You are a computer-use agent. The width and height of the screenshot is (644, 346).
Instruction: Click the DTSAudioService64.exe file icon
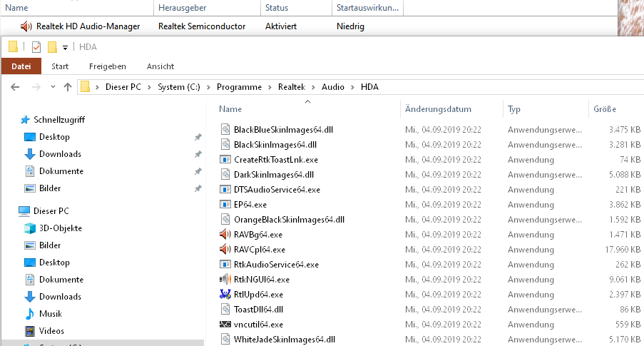click(x=225, y=190)
